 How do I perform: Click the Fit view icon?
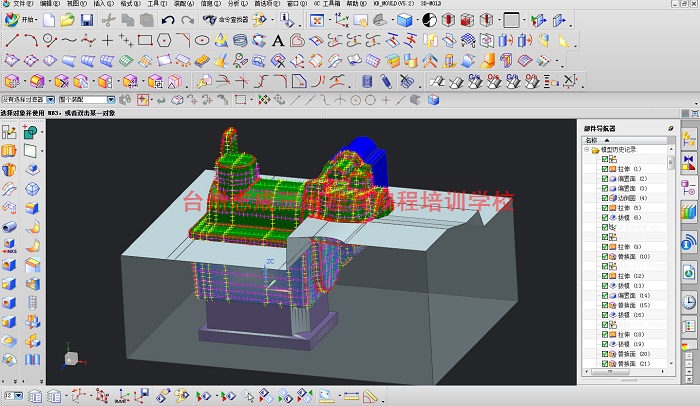point(317,20)
